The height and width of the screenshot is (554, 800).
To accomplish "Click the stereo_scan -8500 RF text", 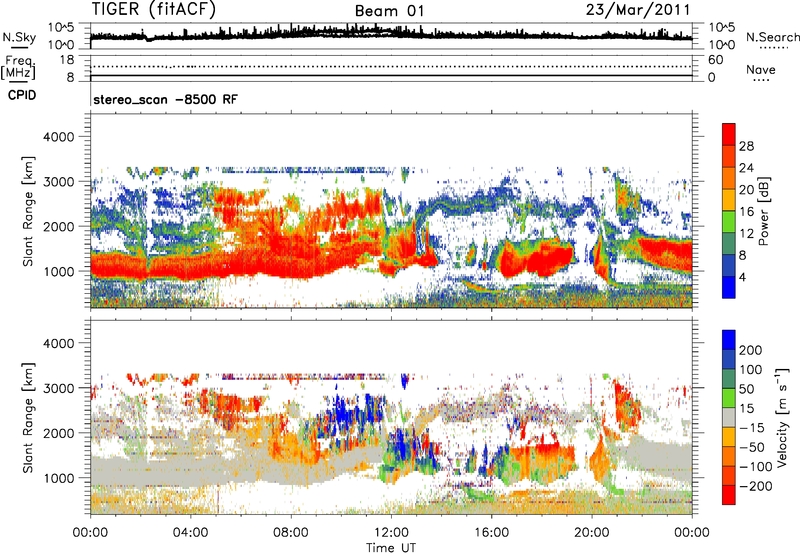I will pos(165,99).
